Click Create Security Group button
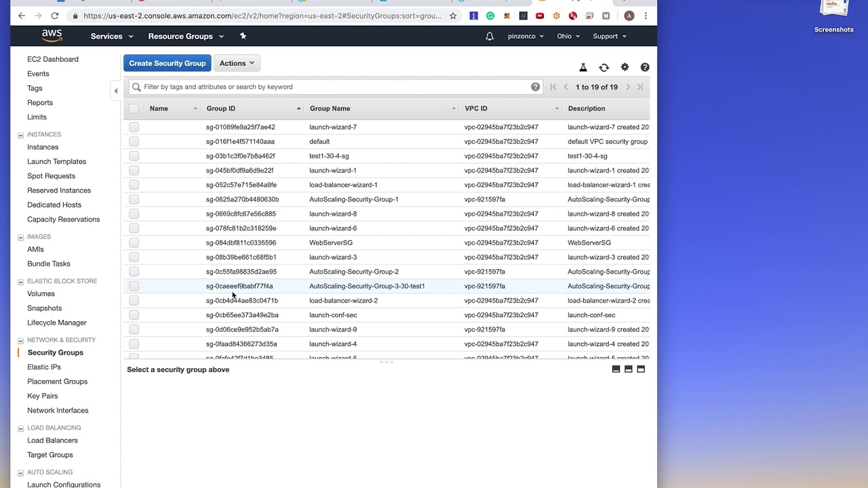This screenshot has height=488, width=868. pos(167,63)
